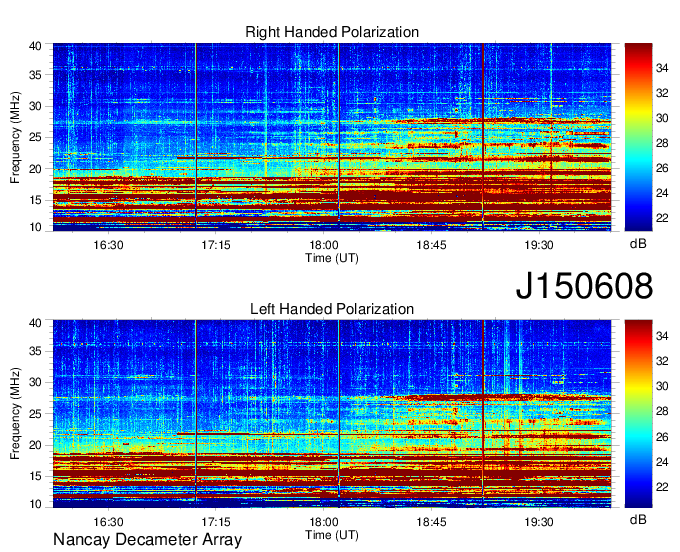Click the top plot's dB color bar
This screenshot has height=552, width=680.
(x=638, y=137)
